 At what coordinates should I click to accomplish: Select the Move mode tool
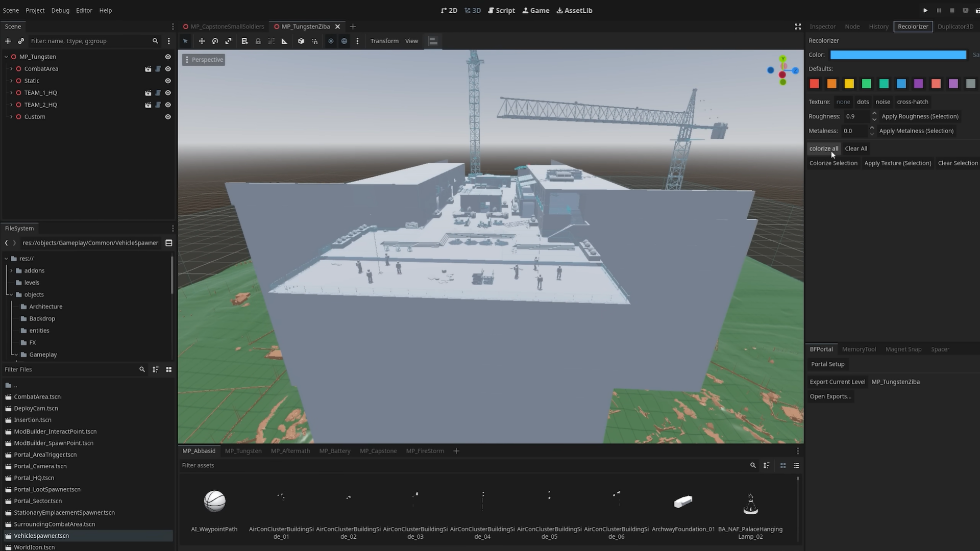(x=202, y=41)
